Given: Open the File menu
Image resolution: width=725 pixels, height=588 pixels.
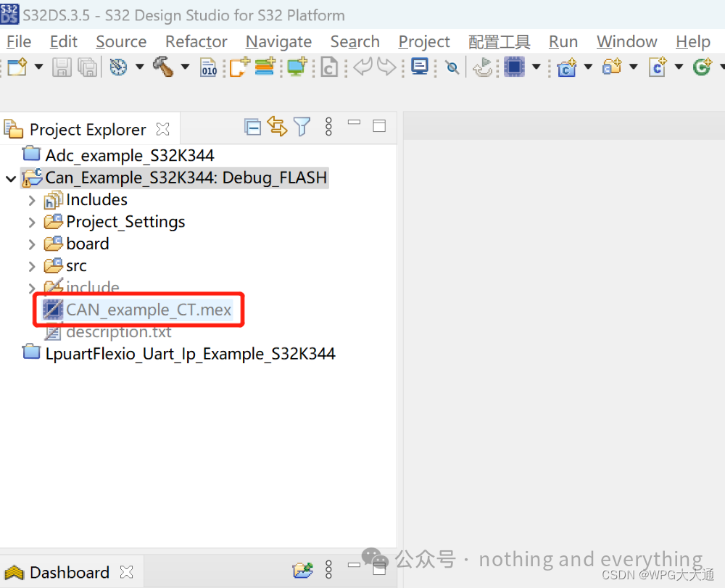Looking at the screenshot, I should [x=19, y=41].
